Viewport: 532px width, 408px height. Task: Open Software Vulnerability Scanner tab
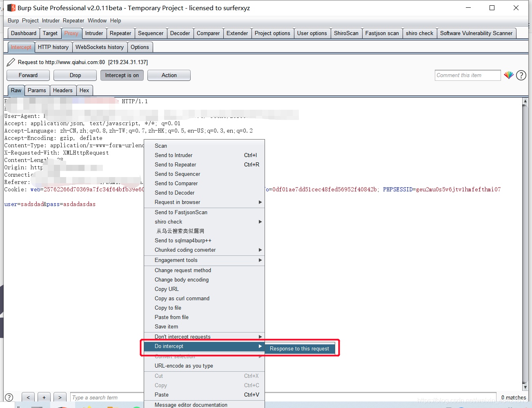(476, 33)
